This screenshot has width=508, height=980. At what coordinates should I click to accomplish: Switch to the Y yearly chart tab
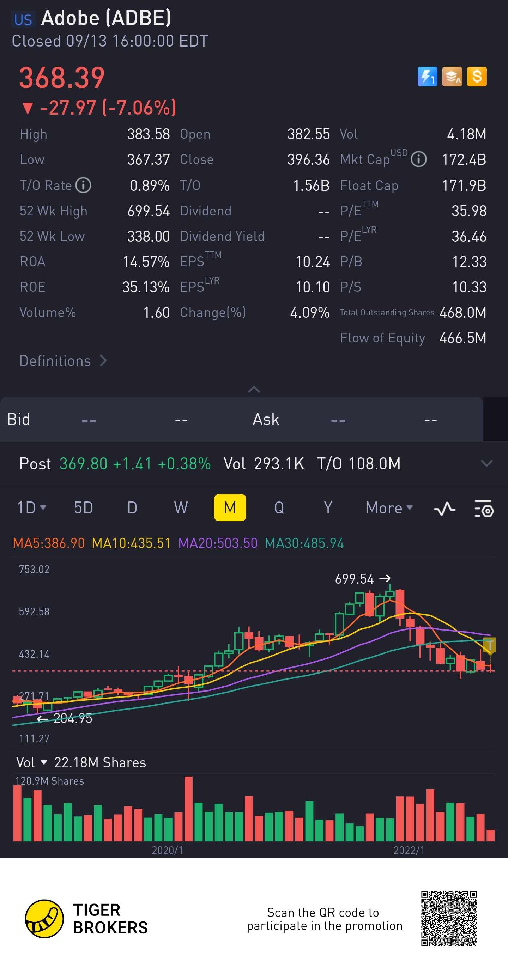(x=328, y=508)
